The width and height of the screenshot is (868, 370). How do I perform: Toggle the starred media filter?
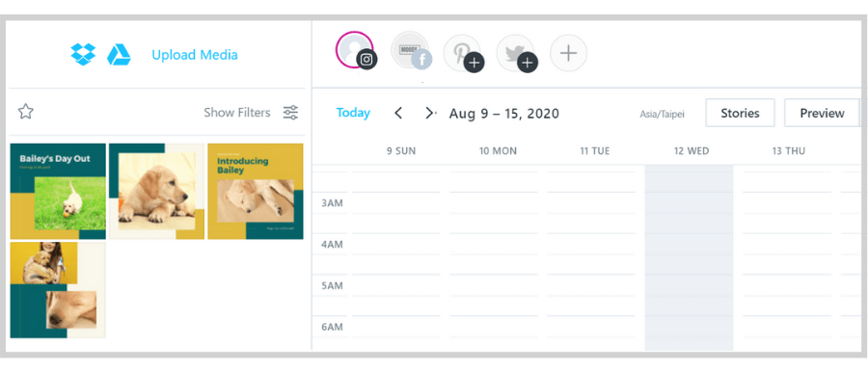tap(26, 113)
